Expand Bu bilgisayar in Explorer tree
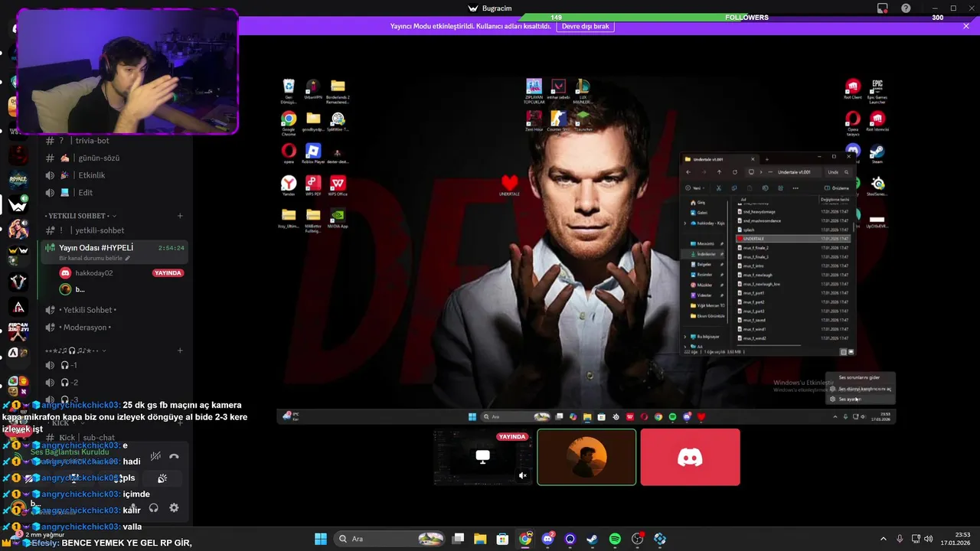The height and width of the screenshot is (551, 980). 685,336
